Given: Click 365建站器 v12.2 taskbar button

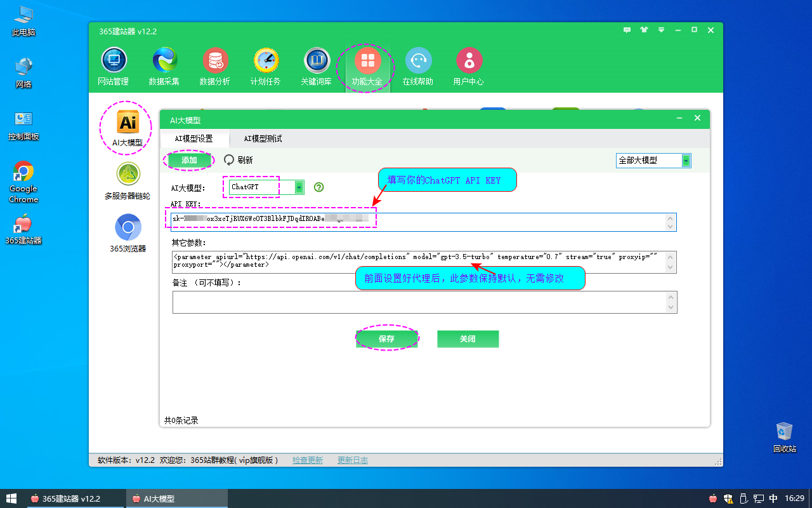Looking at the screenshot, I should [75, 498].
